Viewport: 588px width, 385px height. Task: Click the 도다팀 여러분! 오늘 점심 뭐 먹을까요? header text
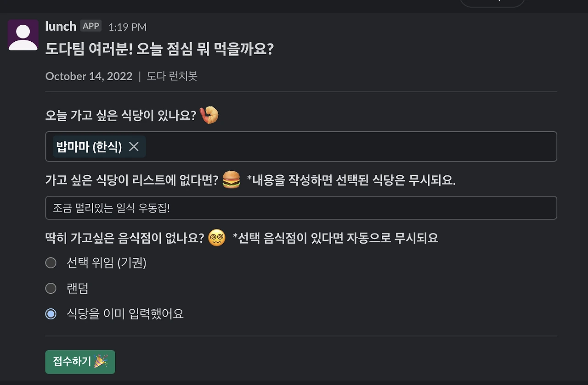point(159,49)
